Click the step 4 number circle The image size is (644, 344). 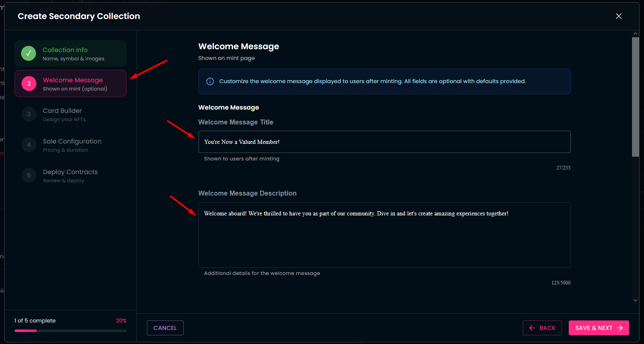pyautogui.click(x=29, y=145)
